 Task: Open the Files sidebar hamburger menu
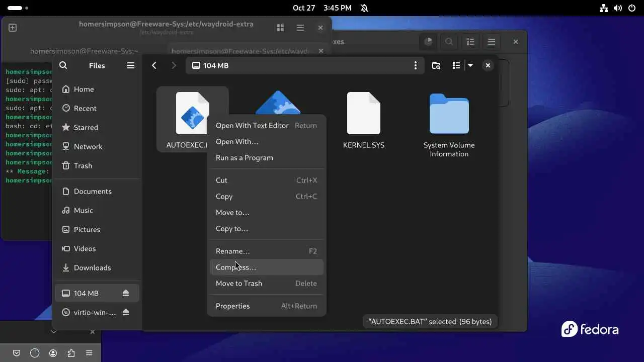[131, 65]
